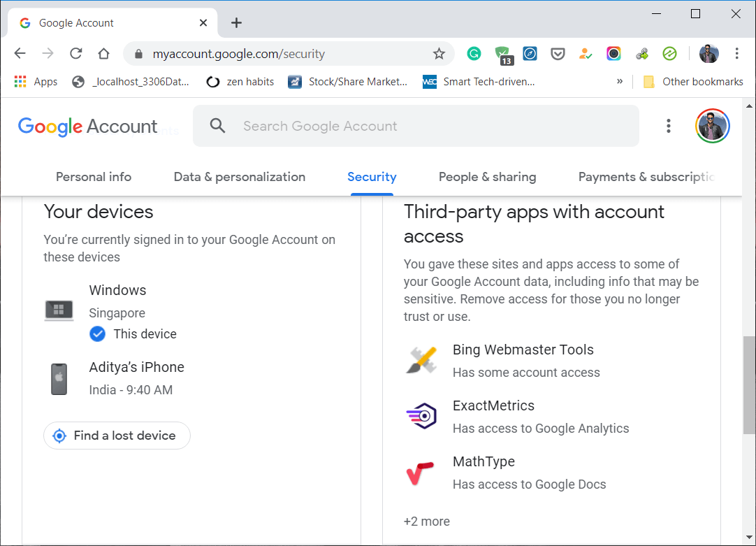Open the Google Account profile avatar
Image resolution: width=756 pixels, height=546 pixels.
712,126
